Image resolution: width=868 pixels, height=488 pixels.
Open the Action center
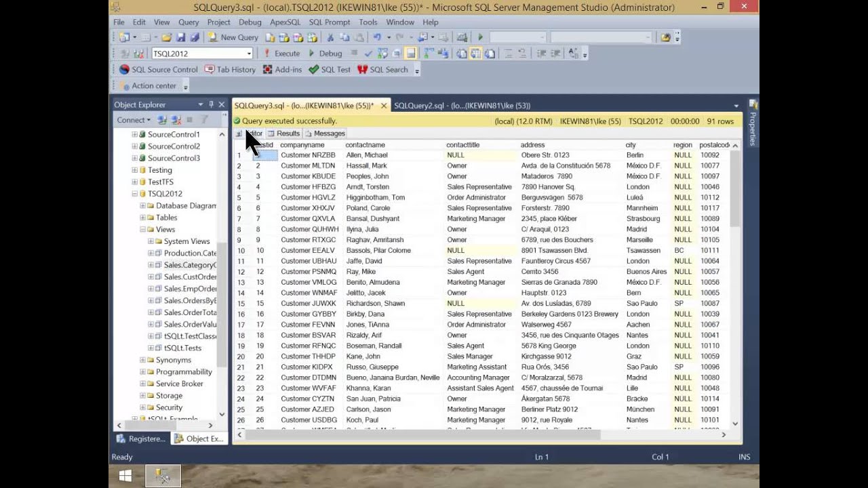pos(148,86)
